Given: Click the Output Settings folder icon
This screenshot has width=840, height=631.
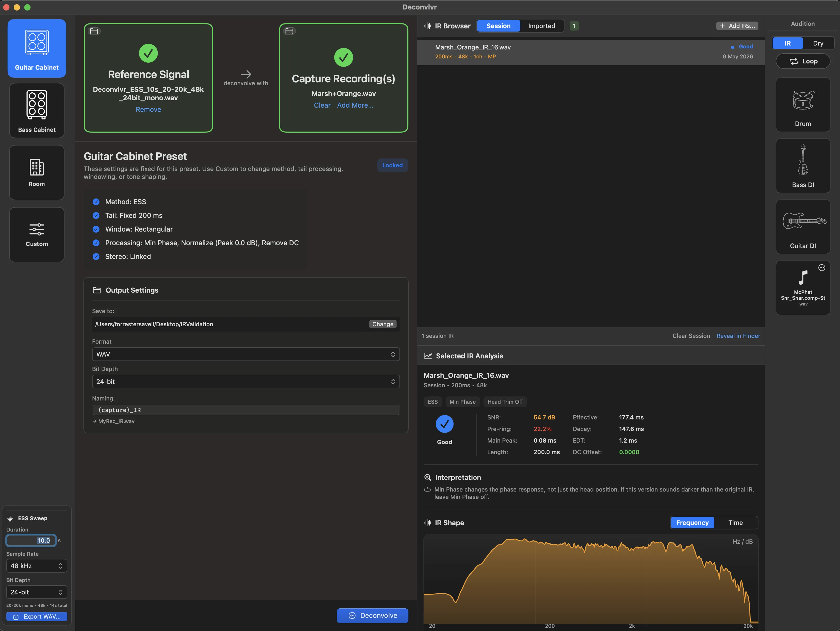Looking at the screenshot, I should pos(97,290).
